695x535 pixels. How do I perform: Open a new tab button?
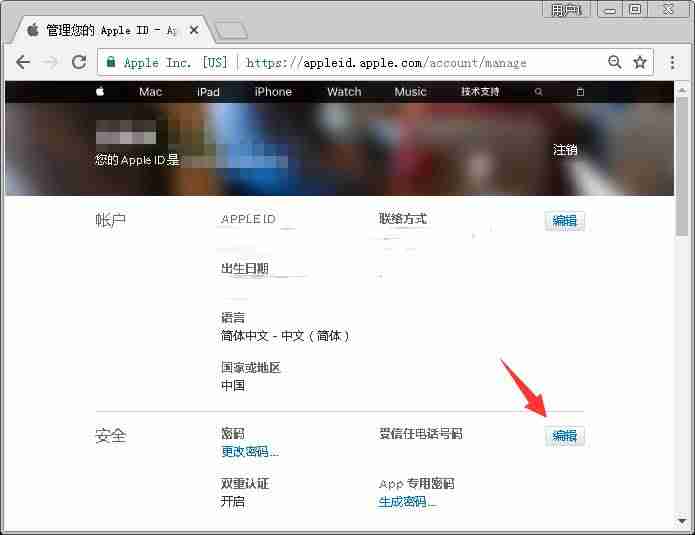click(x=231, y=30)
